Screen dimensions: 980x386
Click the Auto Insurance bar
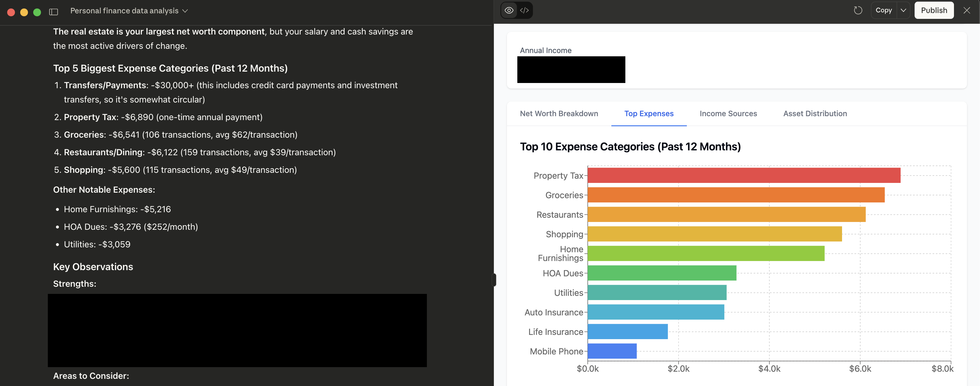click(x=656, y=312)
